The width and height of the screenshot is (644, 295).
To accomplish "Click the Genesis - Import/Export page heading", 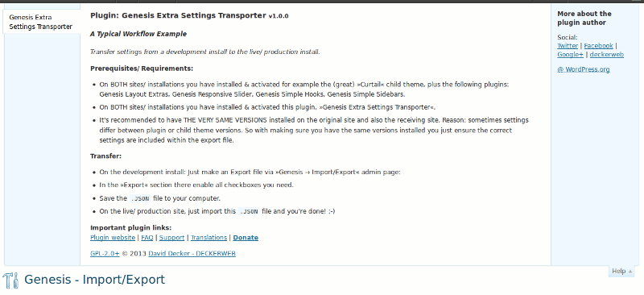I will pyautogui.click(x=94, y=280).
